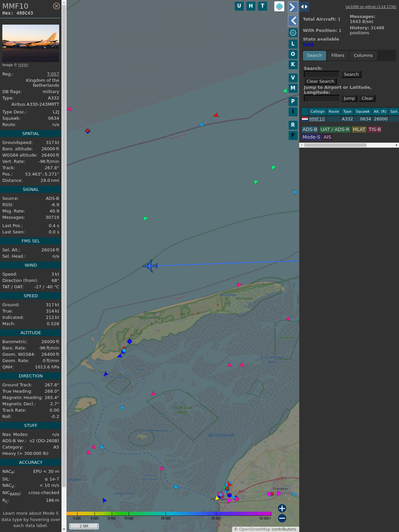Viewport: 399px width, 532px height.
Task: Click the F follow button
Action: click(x=293, y=135)
